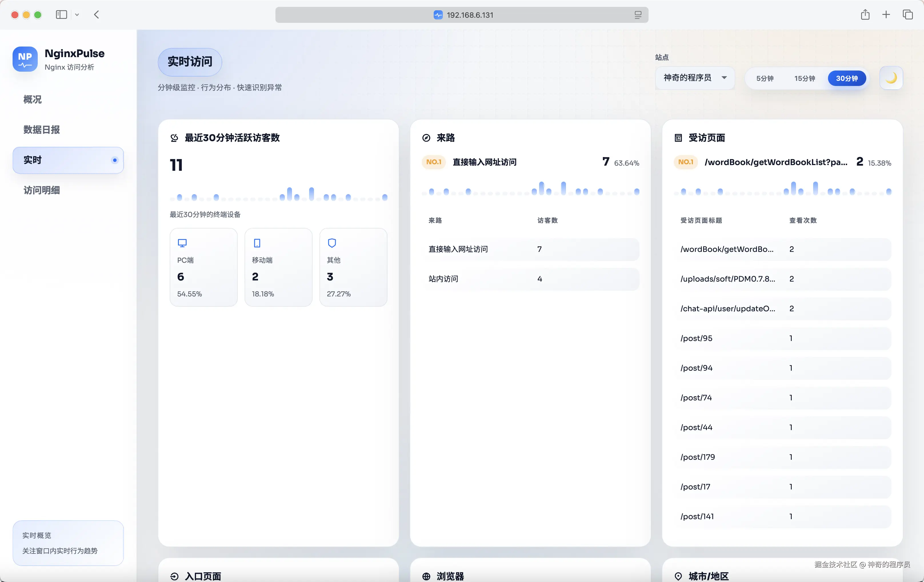Click the 移动端 phone icon
924x582 pixels.
(257, 243)
